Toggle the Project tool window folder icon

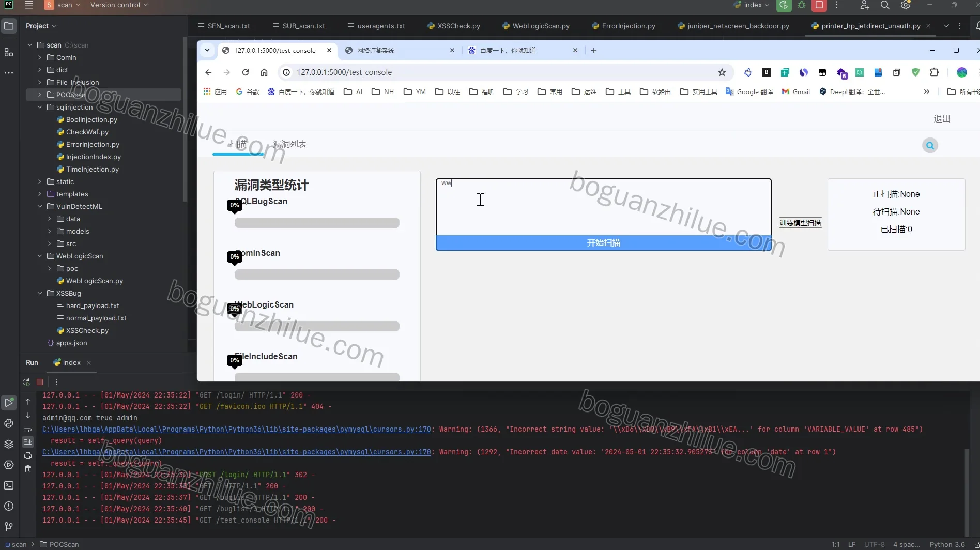(x=9, y=26)
